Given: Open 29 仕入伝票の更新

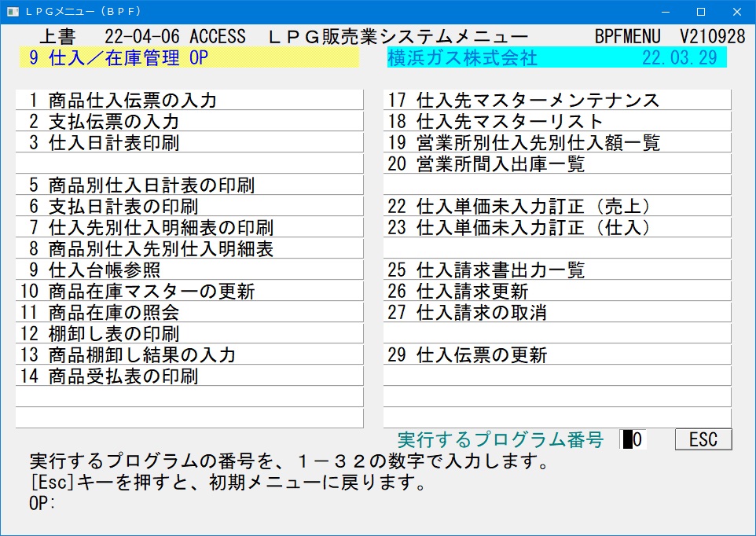Looking at the screenshot, I should point(557,354).
